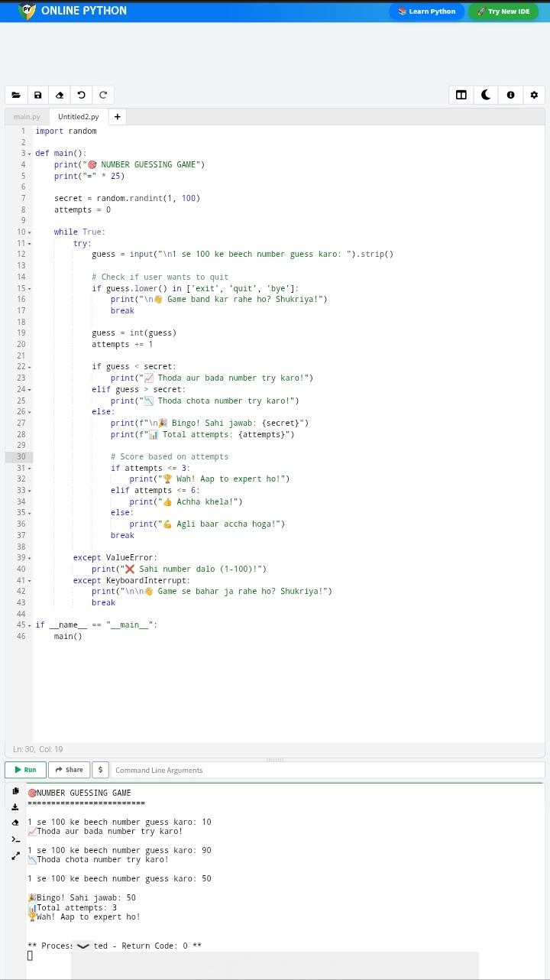Fold the elif guess > secret block at line 24

29,389
